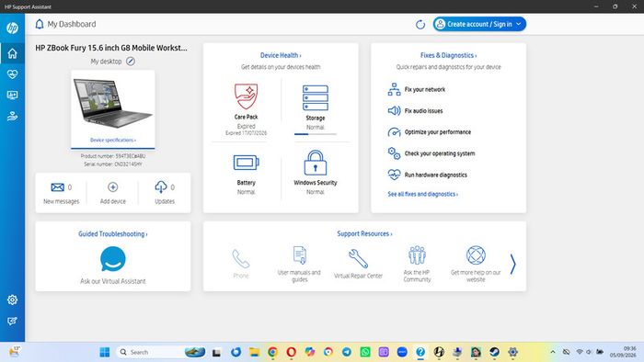Open the Care Pack status icon
The height and width of the screenshot is (362, 644).
coord(246,96)
